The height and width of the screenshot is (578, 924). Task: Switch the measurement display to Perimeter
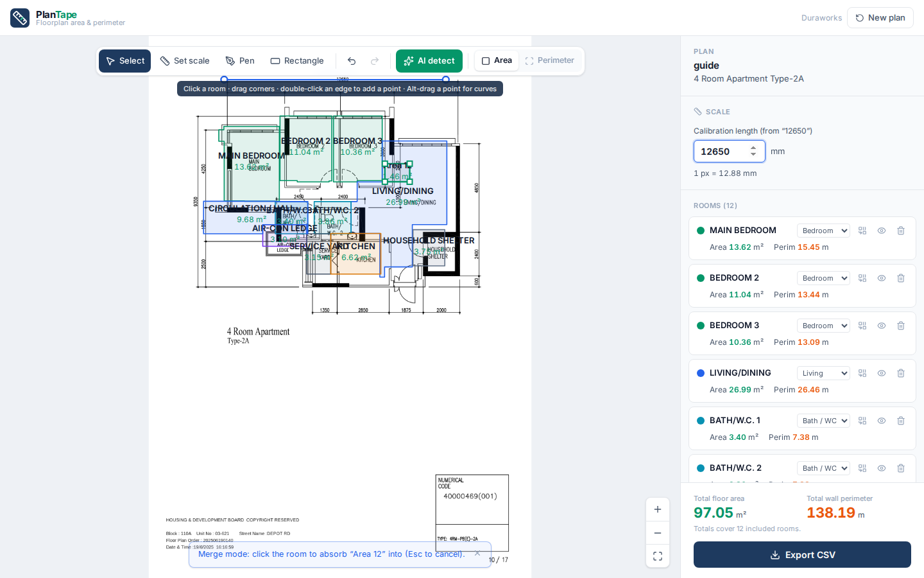(x=550, y=61)
